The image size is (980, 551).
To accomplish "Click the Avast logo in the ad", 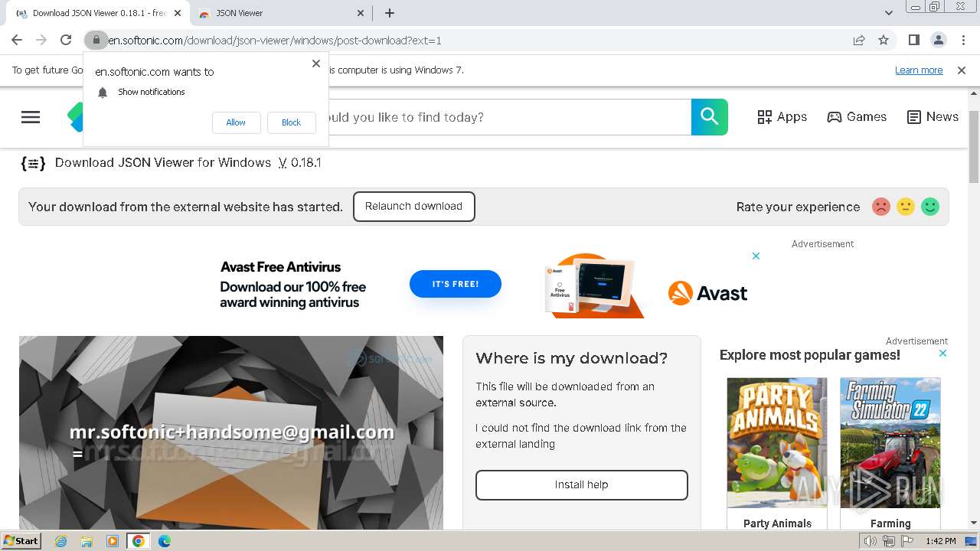I will pyautogui.click(x=707, y=293).
